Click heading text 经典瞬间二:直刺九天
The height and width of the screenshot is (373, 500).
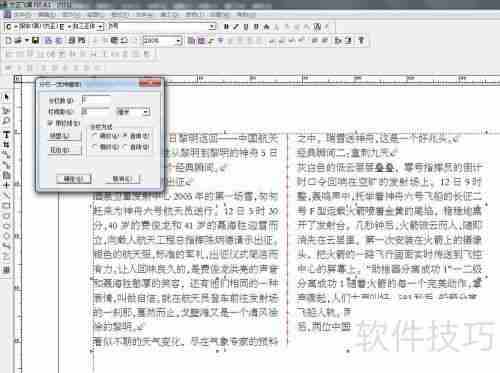pos(346,153)
